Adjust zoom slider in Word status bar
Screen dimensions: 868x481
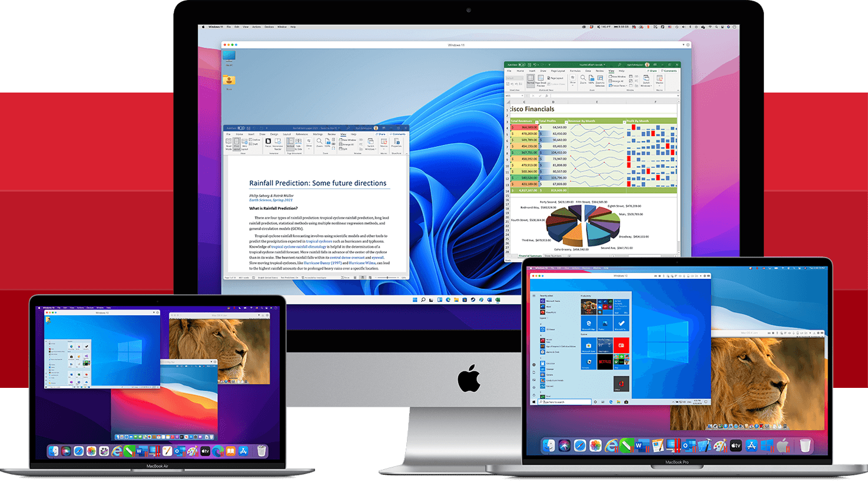coord(387,278)
